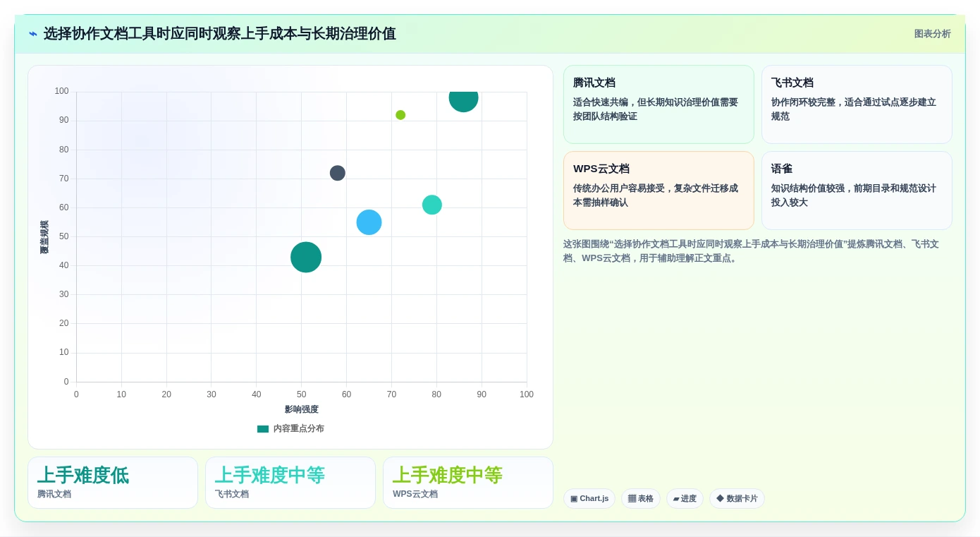Click the summary paragraph starting 这张图围绕
Viewport: 980px width, 537px height.
[x=751, y=251]
